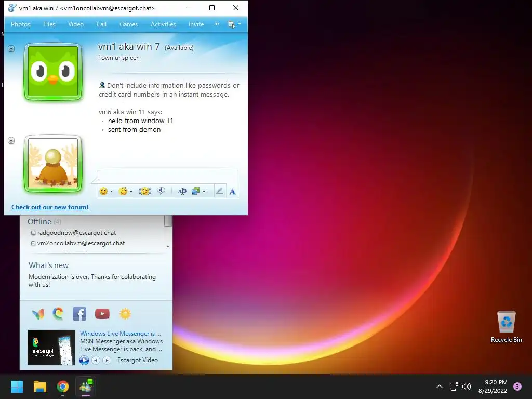Click the autumn scarecrow display picture
532x399 pixels.
point(53,164)
